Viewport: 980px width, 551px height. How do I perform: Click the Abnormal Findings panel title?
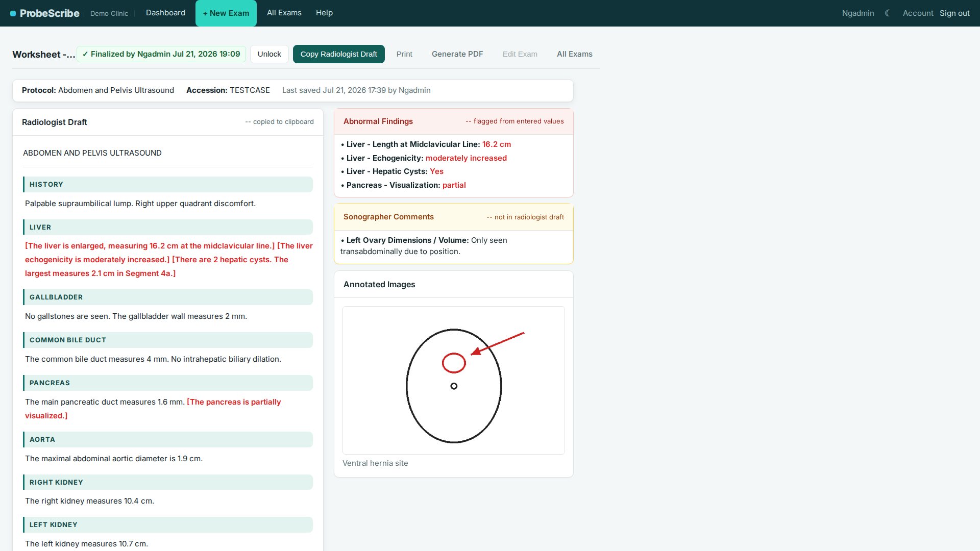pyautogui.click(x=378, y=121)
